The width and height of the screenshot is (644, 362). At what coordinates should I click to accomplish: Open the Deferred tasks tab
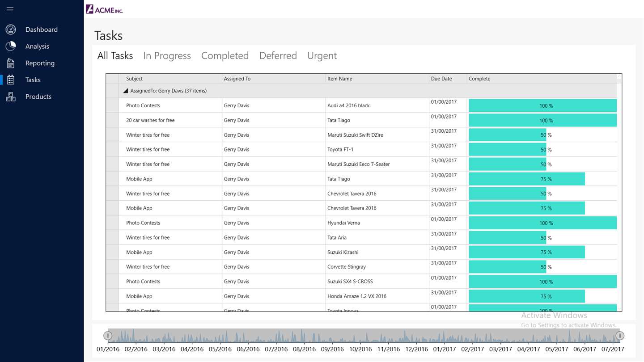click(278, 55)
